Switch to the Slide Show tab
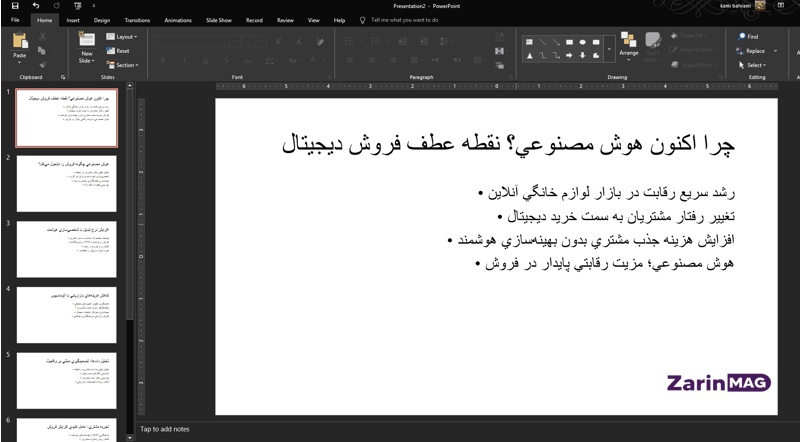This screenshot has width=800, height=442. 219,20
